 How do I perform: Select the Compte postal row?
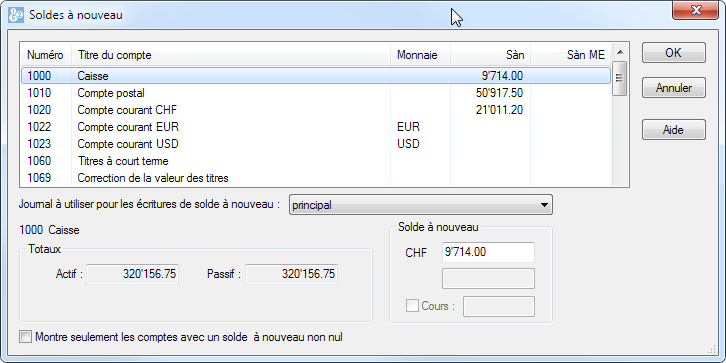(x=316, y=93)
